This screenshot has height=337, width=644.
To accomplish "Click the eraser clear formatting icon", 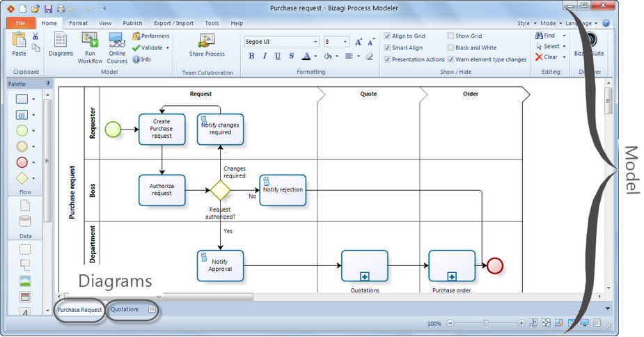I will (369, 56).
